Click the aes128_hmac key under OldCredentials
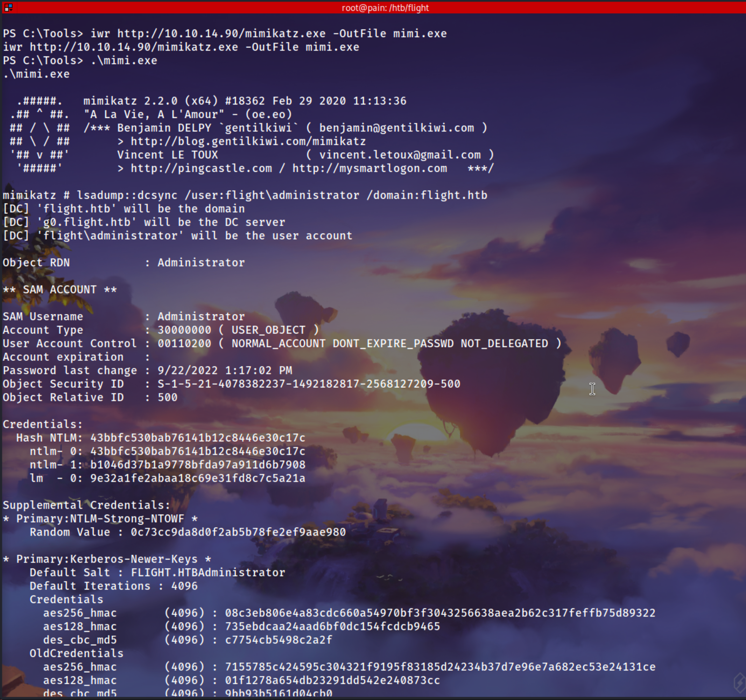The height and width of the screenshot is (700, 746). click(x=332, y=680)
